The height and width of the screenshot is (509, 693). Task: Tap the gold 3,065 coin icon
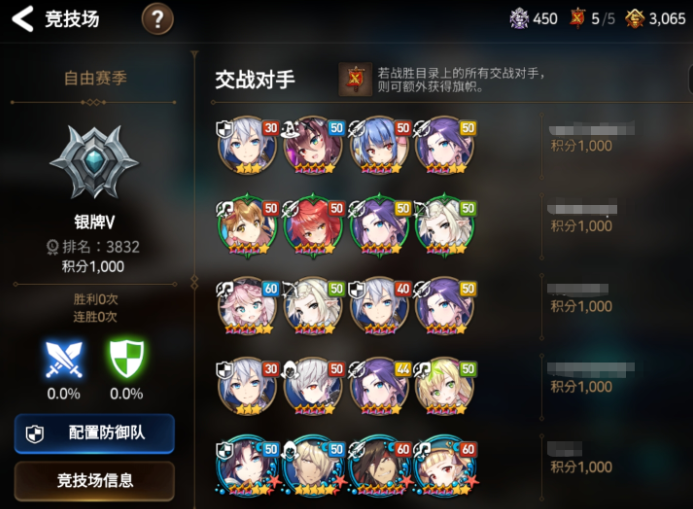click(x=635, y=19)
